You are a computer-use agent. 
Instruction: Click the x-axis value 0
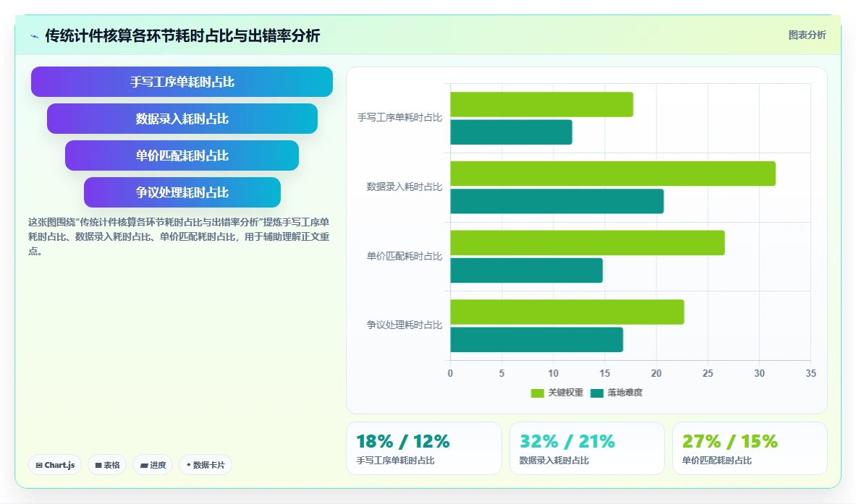point(450,374)
